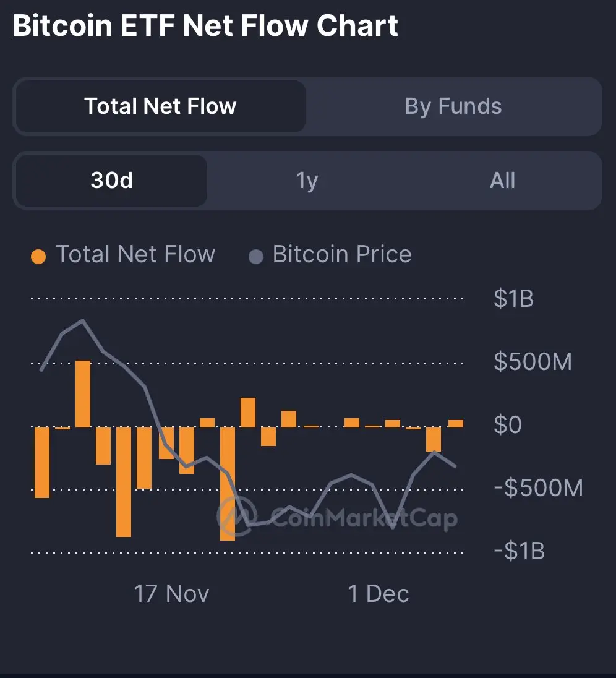
Task: Click the 17 Nov date axis label
Action: point(171,594)
